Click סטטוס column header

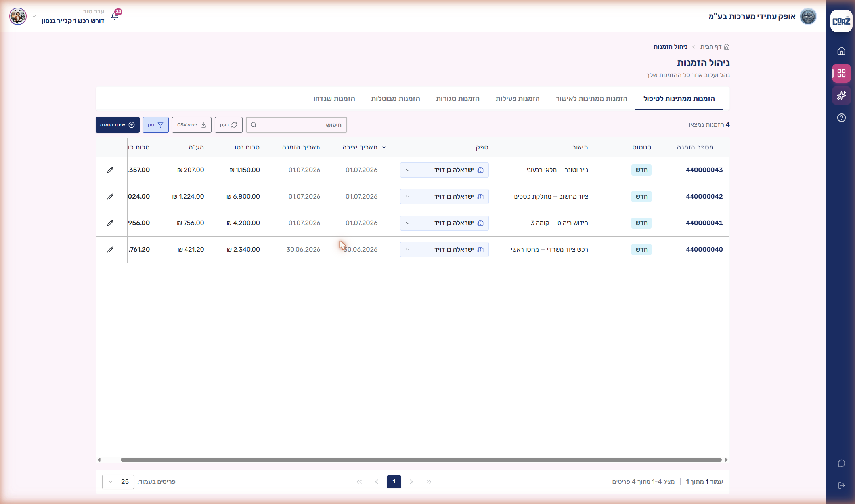pyautogui.click(x=642, y=147)
